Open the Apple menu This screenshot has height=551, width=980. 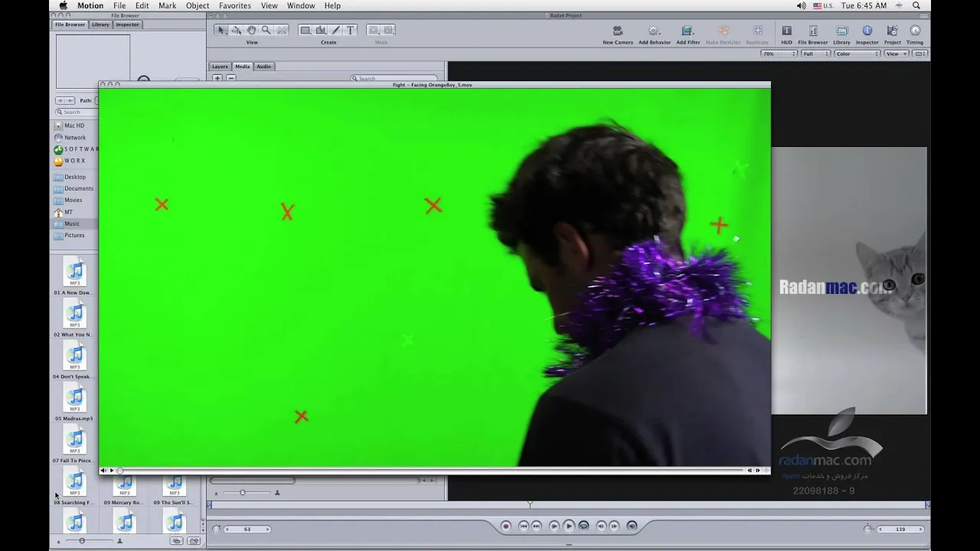pos(64,5)
